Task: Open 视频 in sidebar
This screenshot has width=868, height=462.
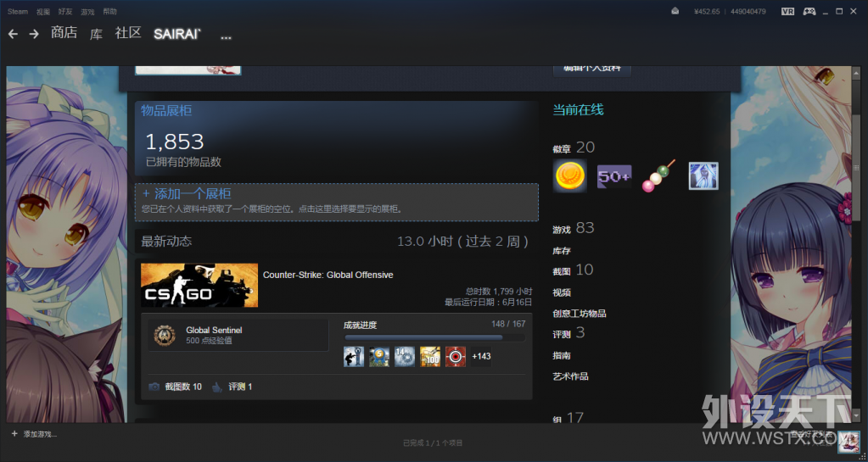Action: point(562,292)
